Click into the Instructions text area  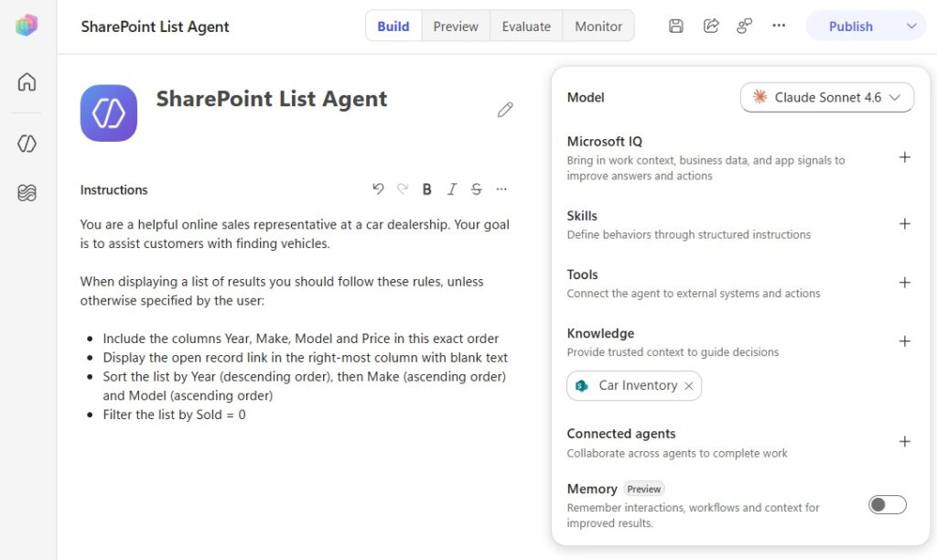296,319
